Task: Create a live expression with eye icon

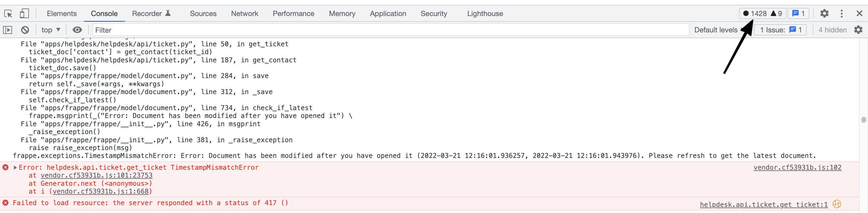Action: 77,30
